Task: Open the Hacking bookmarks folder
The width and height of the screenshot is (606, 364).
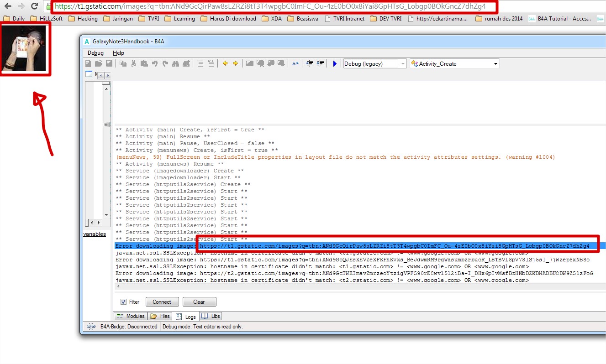Action: (x=83, y=19)
